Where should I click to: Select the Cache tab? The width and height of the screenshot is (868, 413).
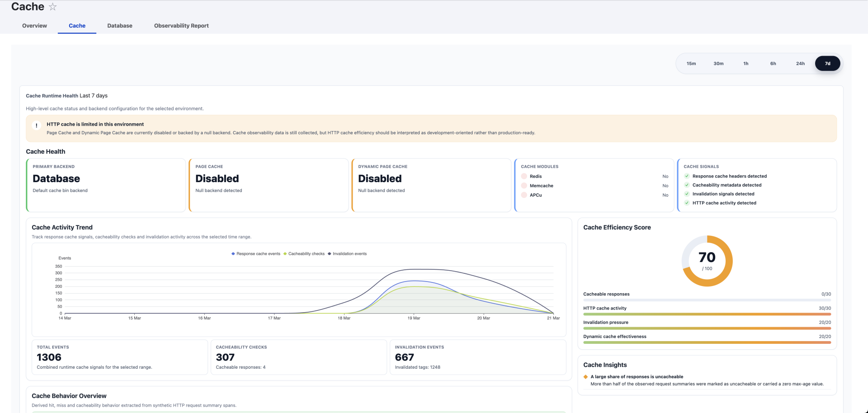[x=77, y=26]
